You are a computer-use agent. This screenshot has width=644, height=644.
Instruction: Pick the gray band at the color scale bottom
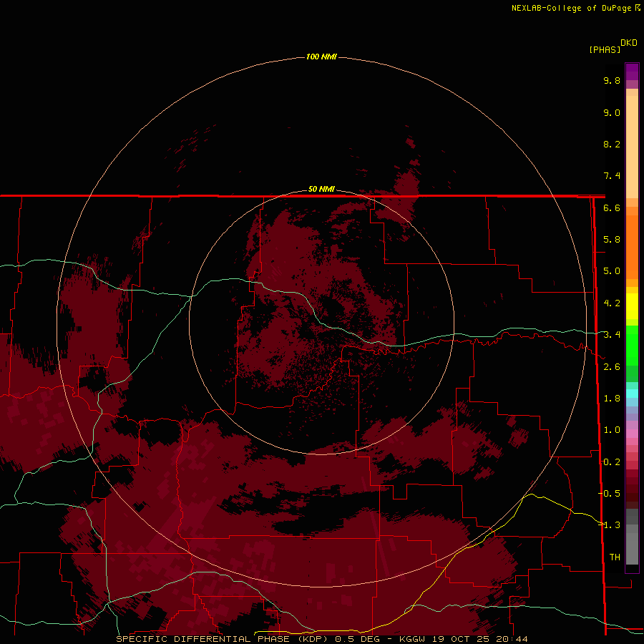pos(632,548)
